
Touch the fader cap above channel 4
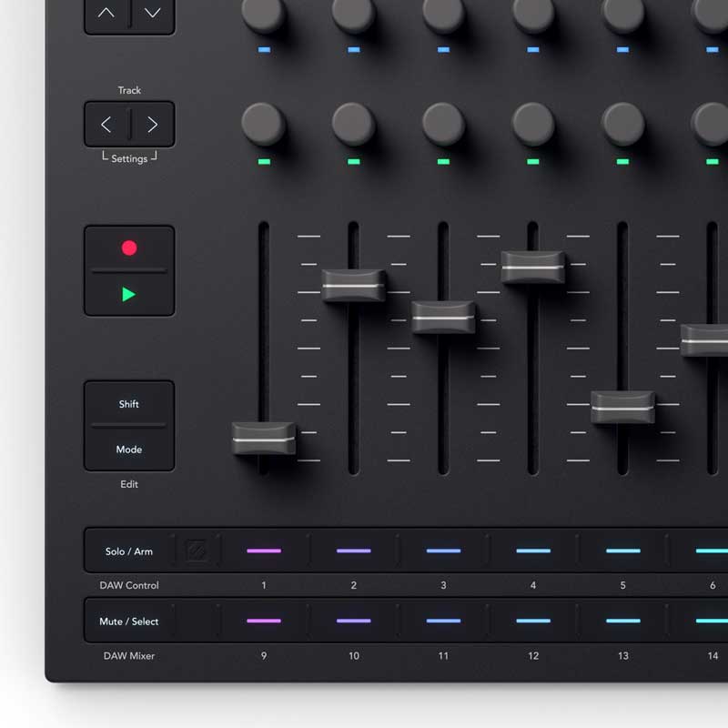click(x=533, y=267)
